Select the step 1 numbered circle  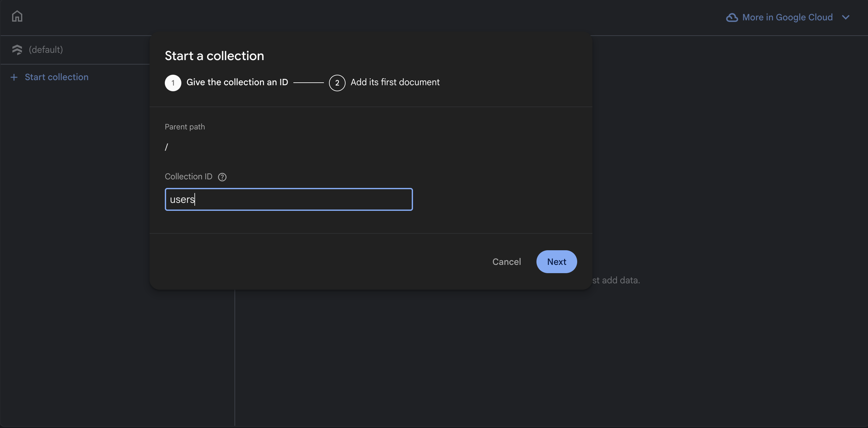pos(173,82)
